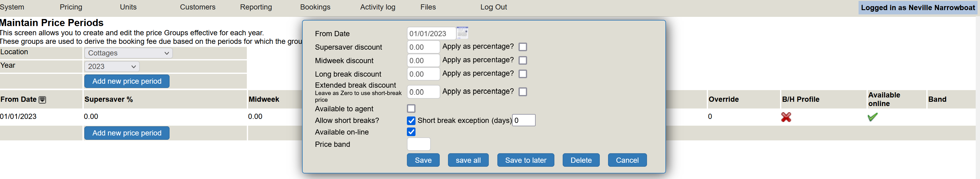The image size is (980, 179).
Task: Open the Reporting menu
Action: point(256,7)
